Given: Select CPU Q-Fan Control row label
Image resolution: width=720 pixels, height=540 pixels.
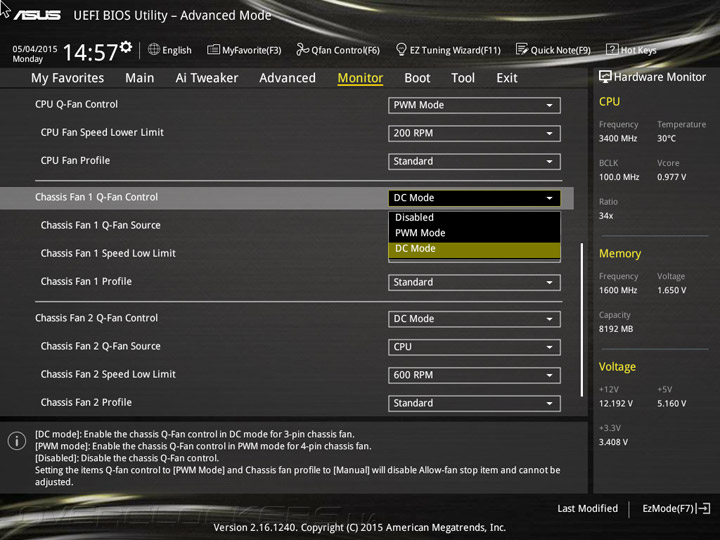Looking at the screenshot, I should [76, 104].
